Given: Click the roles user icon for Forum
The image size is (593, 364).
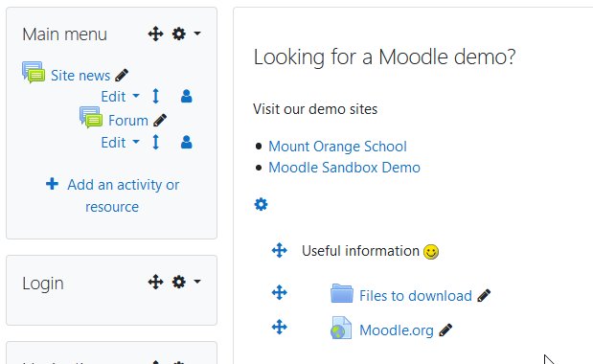Looking at the screenshot, I should click(187, 142).
